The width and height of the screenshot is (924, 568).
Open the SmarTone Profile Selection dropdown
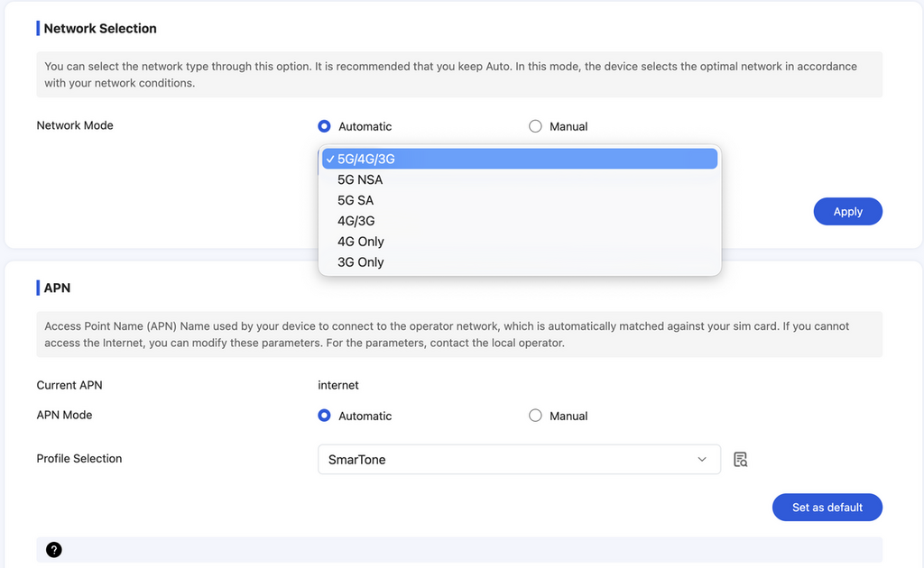click(519, 459)
